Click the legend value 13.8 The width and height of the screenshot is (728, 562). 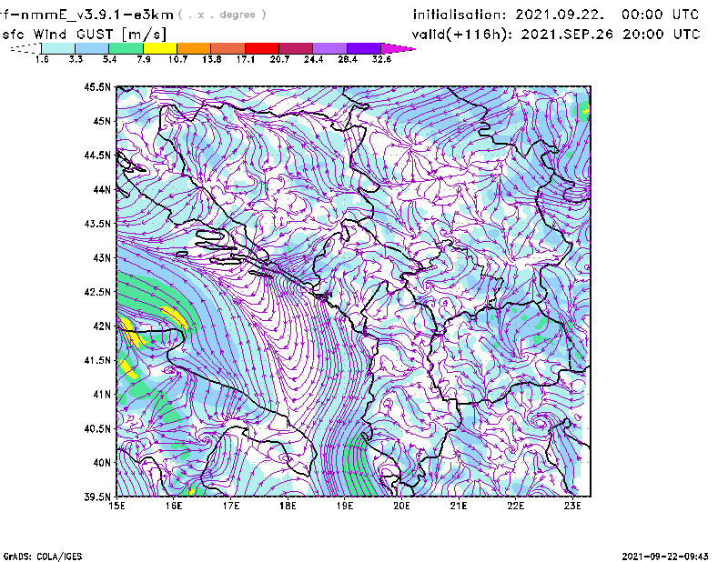(212, 59)
